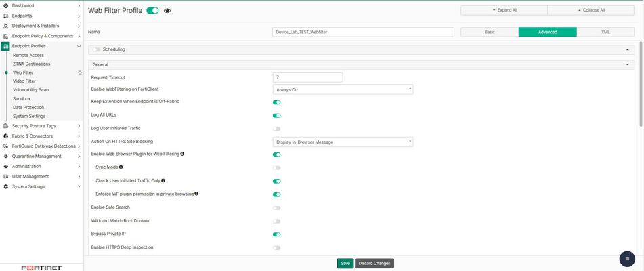Click the System Settings gear icon

click(x=5, y=187)
